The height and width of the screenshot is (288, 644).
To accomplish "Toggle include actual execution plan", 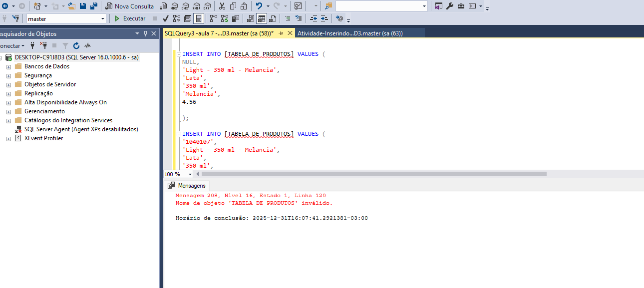I will click(213, 18).
